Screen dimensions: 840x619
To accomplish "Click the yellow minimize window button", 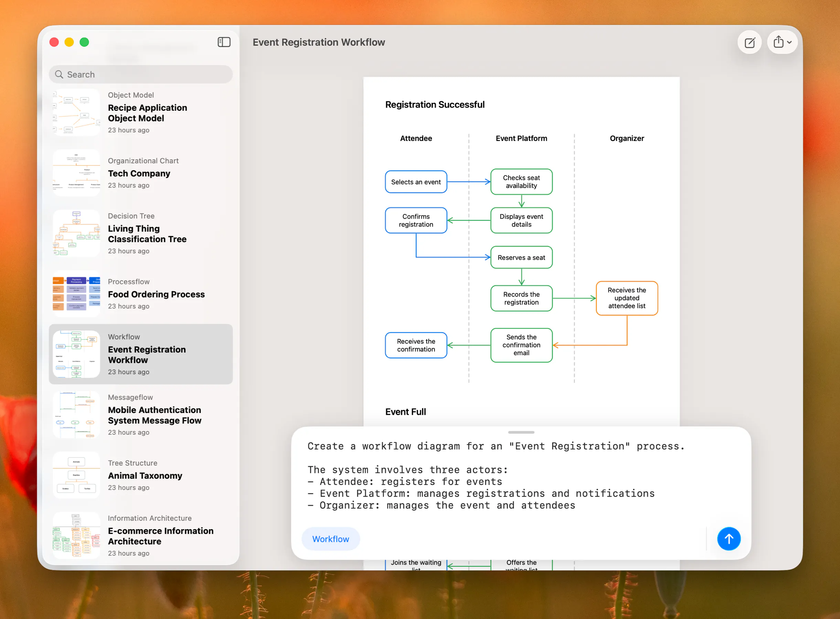I will coord(69,42).
